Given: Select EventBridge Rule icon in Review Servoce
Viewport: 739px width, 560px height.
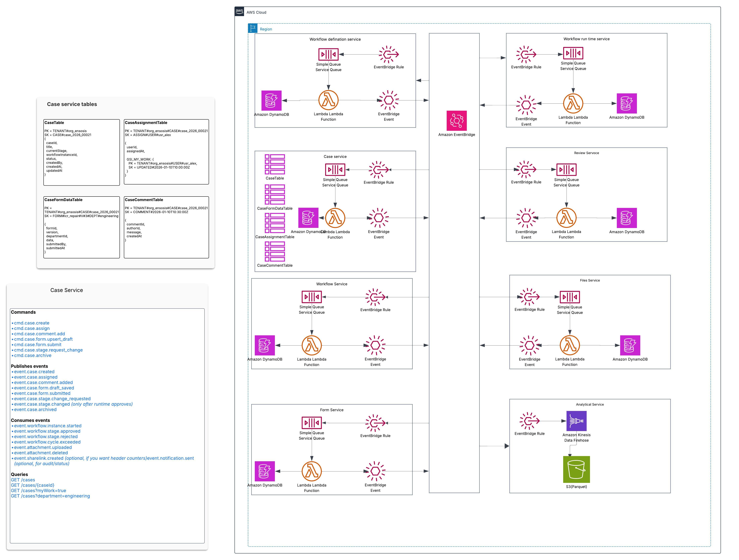Looking at the screenshot, I should (526, 169).
